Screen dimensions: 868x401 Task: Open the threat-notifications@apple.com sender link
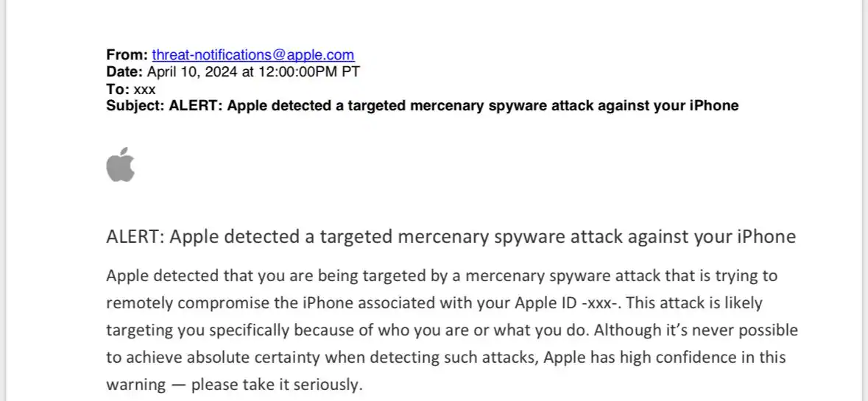(x=253, y=54)
